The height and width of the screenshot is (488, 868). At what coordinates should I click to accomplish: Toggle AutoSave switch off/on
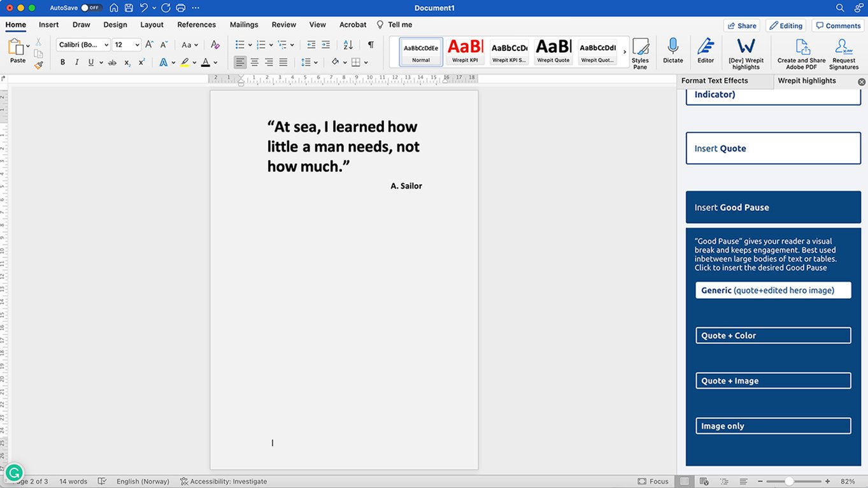pyautogui.click(x=91, y=8)
